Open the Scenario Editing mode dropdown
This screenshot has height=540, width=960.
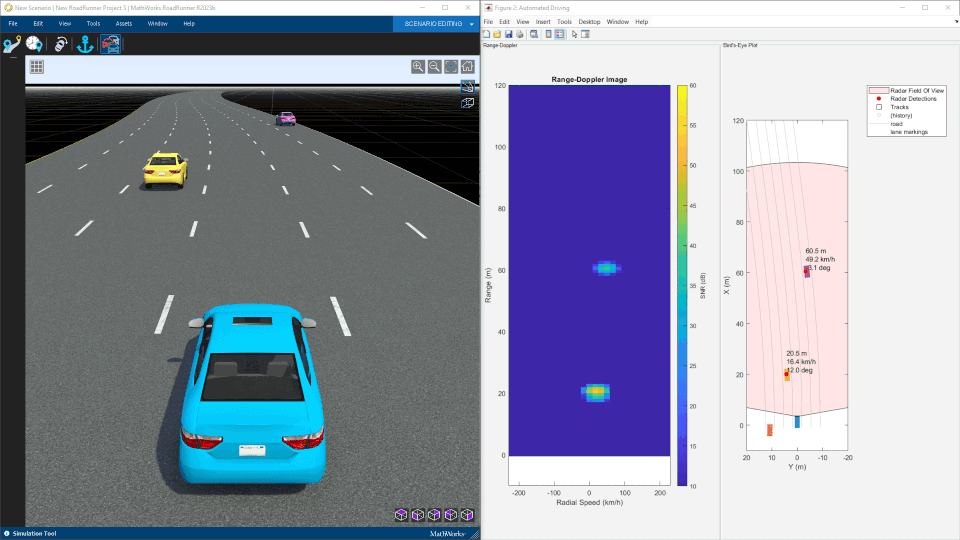436,24
